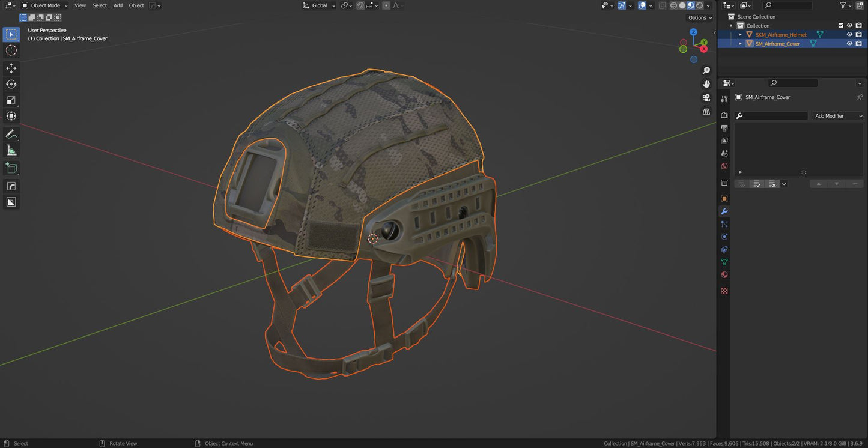The width and height of the screenshot is (868, 448).
Task: Open the Material Properties tab
Action: click(x=724, y=274)
